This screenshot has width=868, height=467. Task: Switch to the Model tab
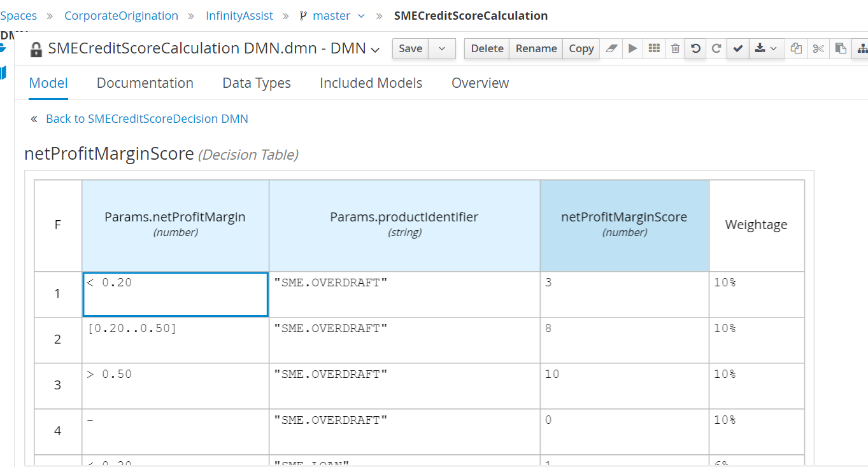(48, 83)
